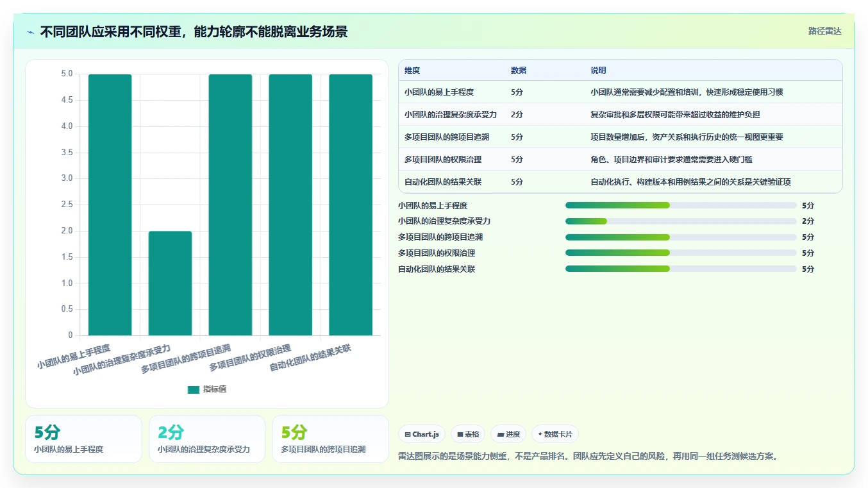This screenshot has width=868, height=488.
Task: Click the 指标值 legend text
Action: pyautogui.click(x=215, y=389)
